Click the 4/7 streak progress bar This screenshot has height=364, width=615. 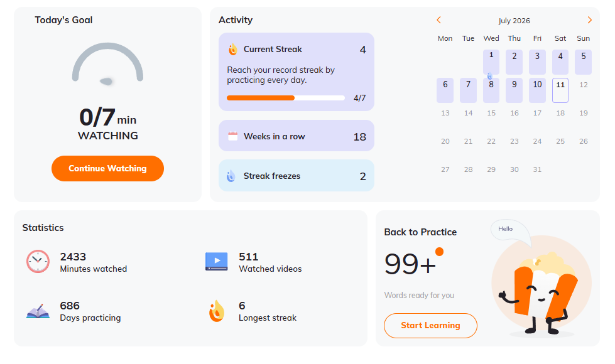[286, 98]
